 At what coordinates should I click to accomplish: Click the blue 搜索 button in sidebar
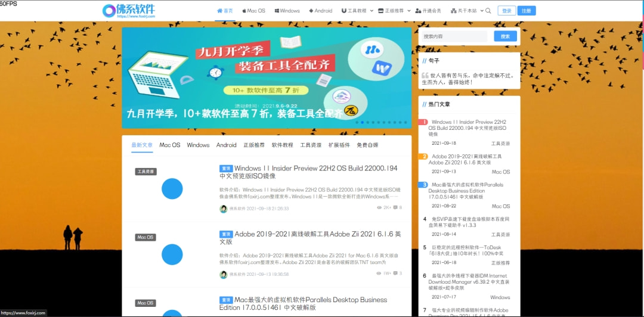[506, 36]
